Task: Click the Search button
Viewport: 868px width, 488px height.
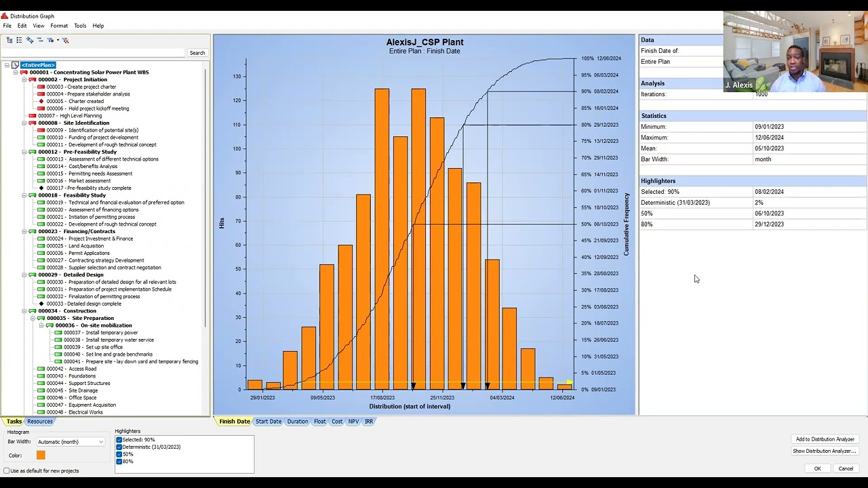Action: 197,53
